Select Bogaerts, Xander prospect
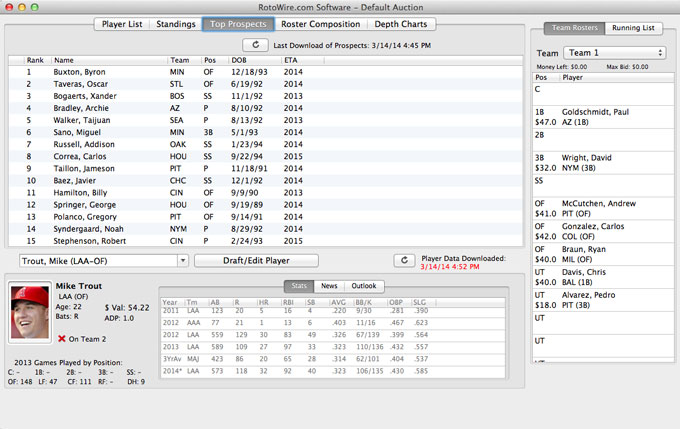This screenshot has height=429, width=680. point(265,96)
